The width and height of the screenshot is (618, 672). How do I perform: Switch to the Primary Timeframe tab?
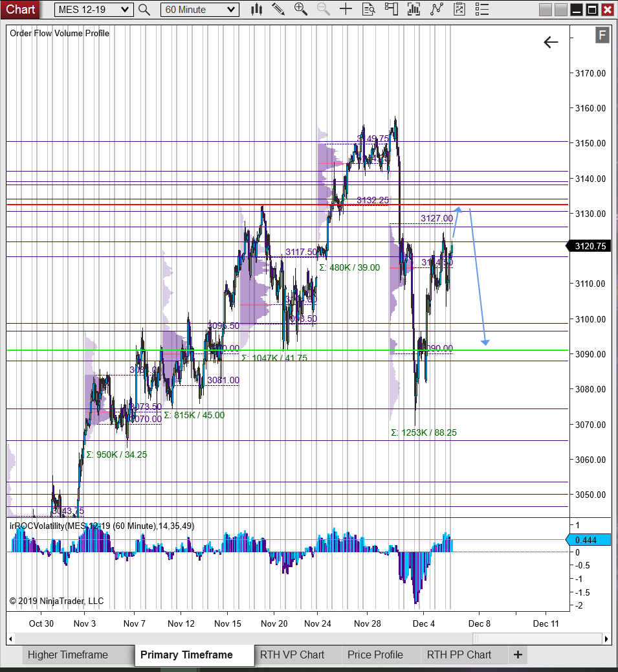pos(194,655)
